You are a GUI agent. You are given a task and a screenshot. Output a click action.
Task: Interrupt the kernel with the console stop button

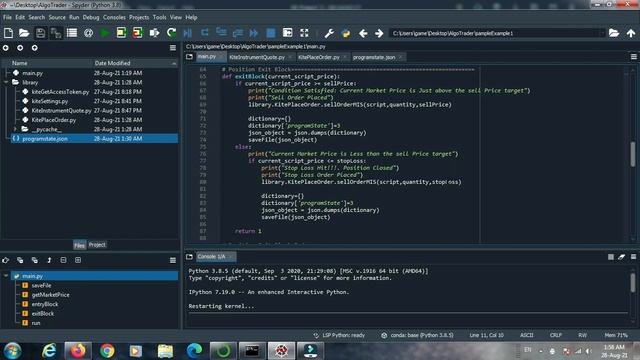click(611, 257)
